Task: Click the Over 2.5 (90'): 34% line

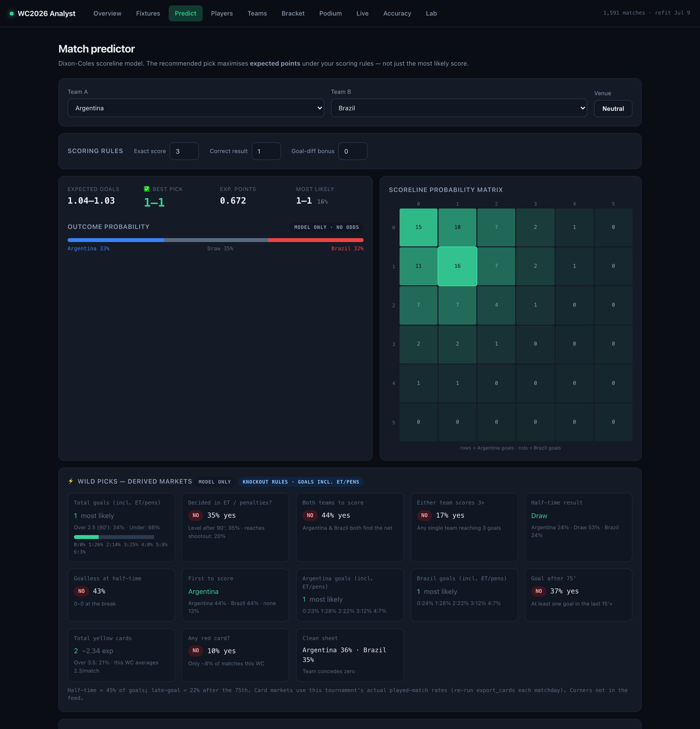Action: point(117,527)
